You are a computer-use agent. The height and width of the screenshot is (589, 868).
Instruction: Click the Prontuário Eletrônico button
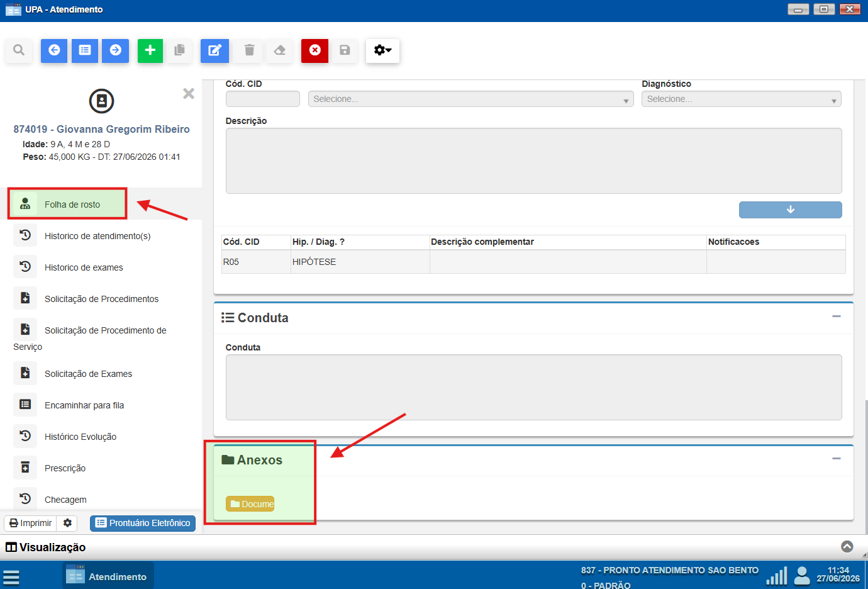(x=143, y=523)
